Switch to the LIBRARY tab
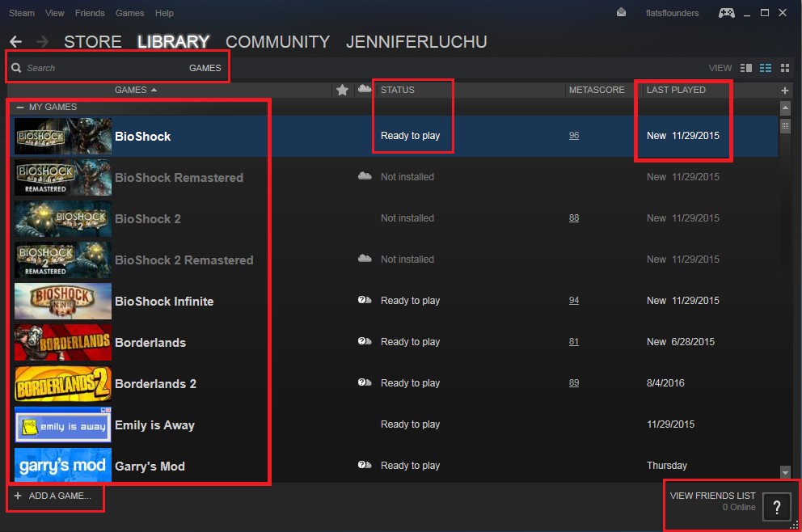The height and width of the screenshot is (532, 802). pyautogui.click(x=173, y=42)
